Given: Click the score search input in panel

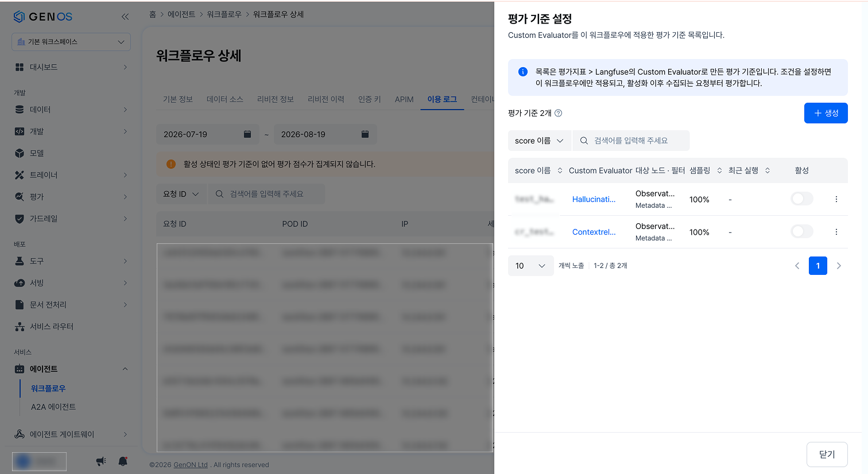Looking at the screenshot, I should (631, 141).
